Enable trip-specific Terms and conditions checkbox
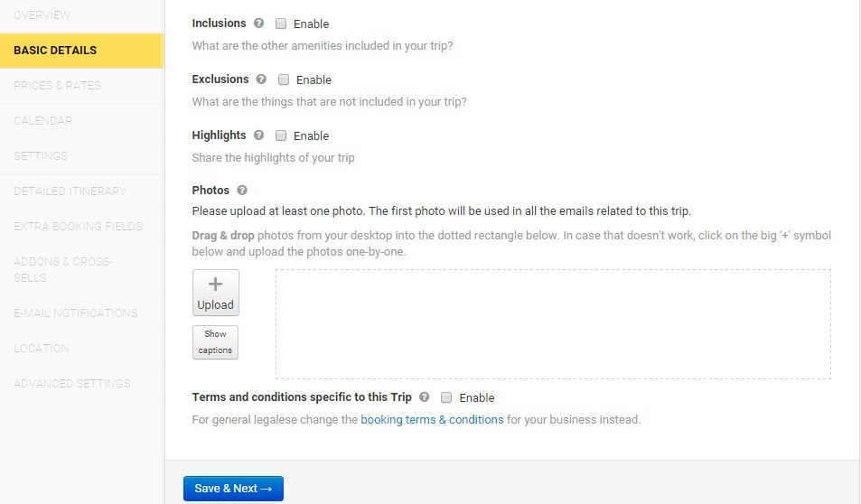The height and width of the screenshot is (504, 861). [x=446, y=397]
